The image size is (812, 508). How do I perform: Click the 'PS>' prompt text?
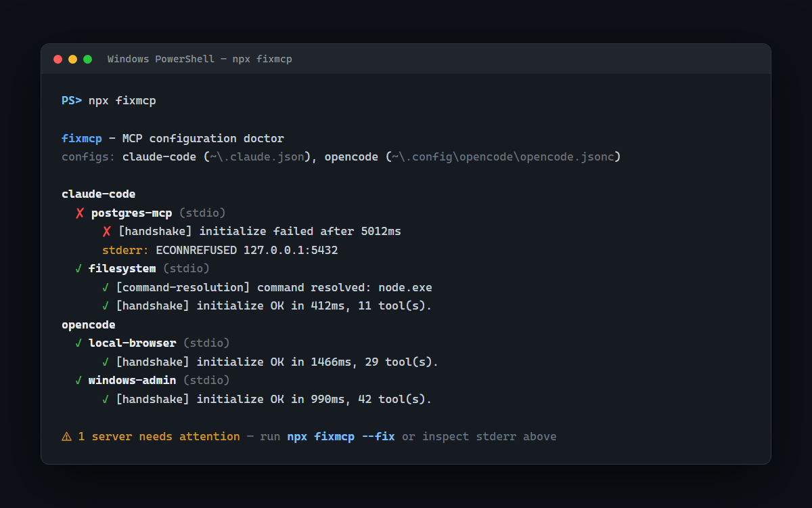pos(72,101)
